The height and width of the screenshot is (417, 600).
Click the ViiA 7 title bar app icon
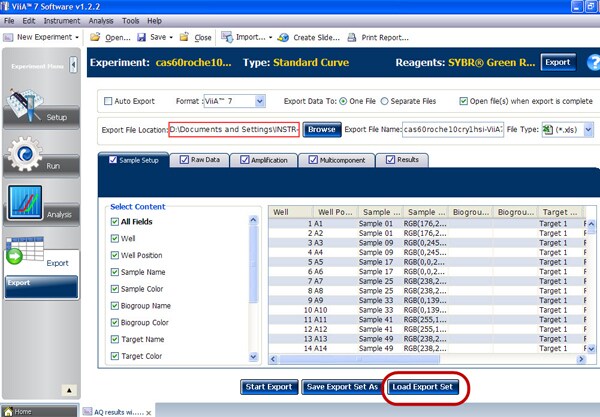(x=5, y=6)
